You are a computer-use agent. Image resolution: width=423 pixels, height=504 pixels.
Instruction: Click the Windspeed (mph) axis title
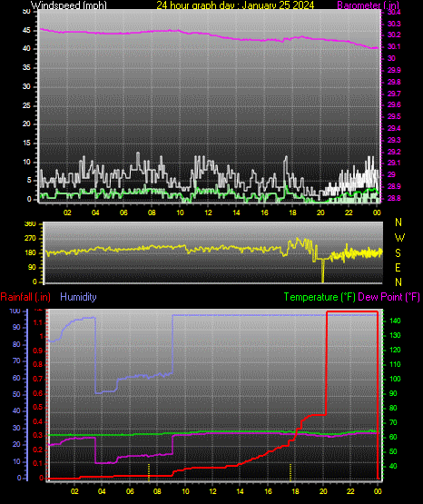click(x=69, y=5)
